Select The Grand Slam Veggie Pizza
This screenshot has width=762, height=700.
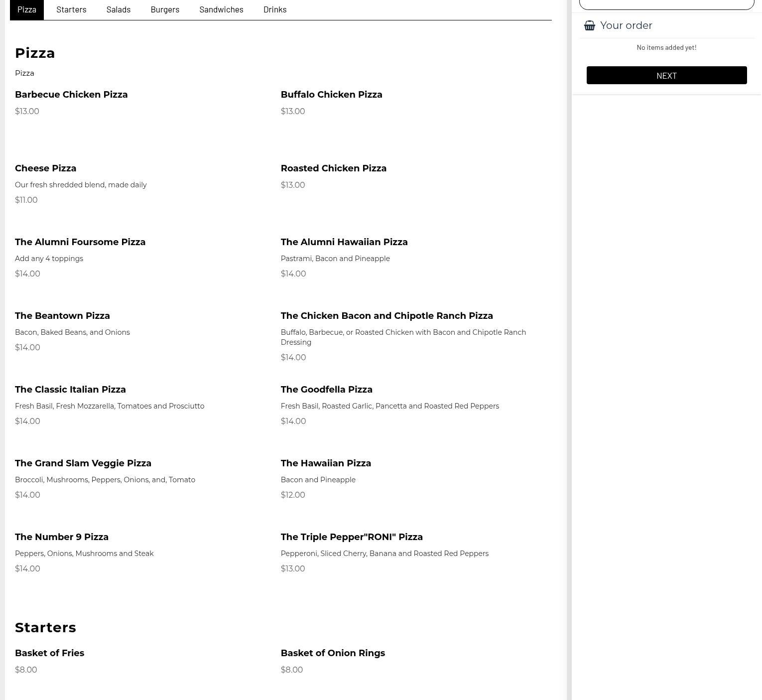tap(83, 463)
